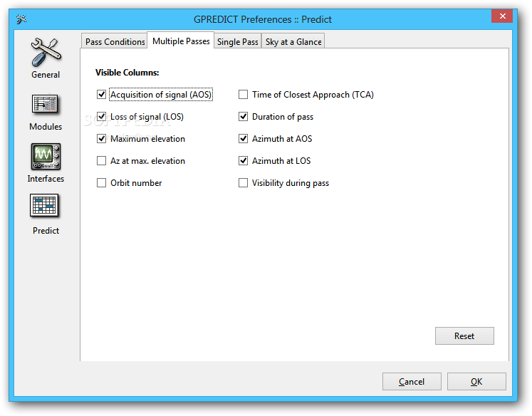The image size is (532, 416).
Task: Switch to the Pass Conditions tab
Action: point(115,41)
